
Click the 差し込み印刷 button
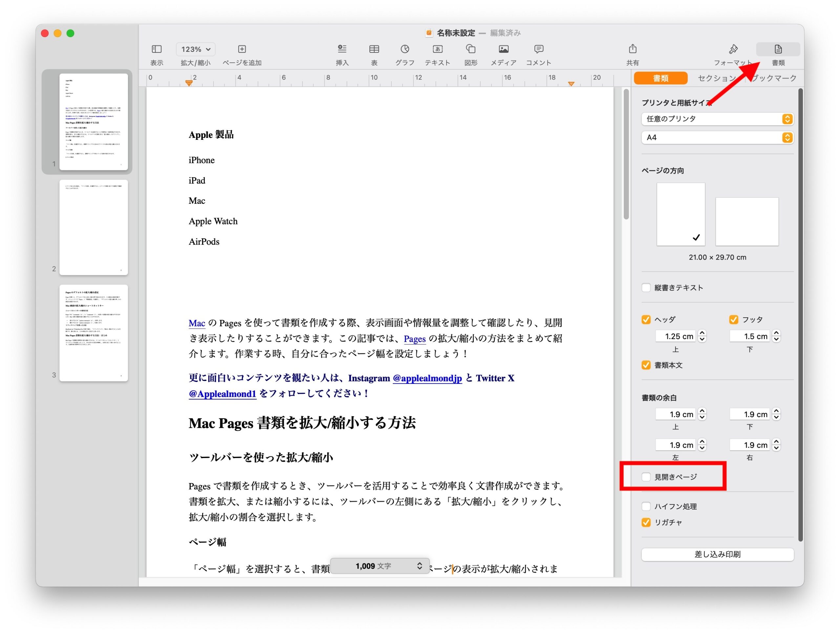coord(717,554)
